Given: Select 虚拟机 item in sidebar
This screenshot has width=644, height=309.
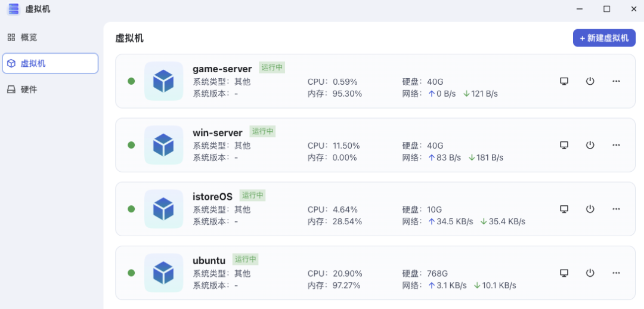Looking at the screenshot, I should (x=50, y=63).
